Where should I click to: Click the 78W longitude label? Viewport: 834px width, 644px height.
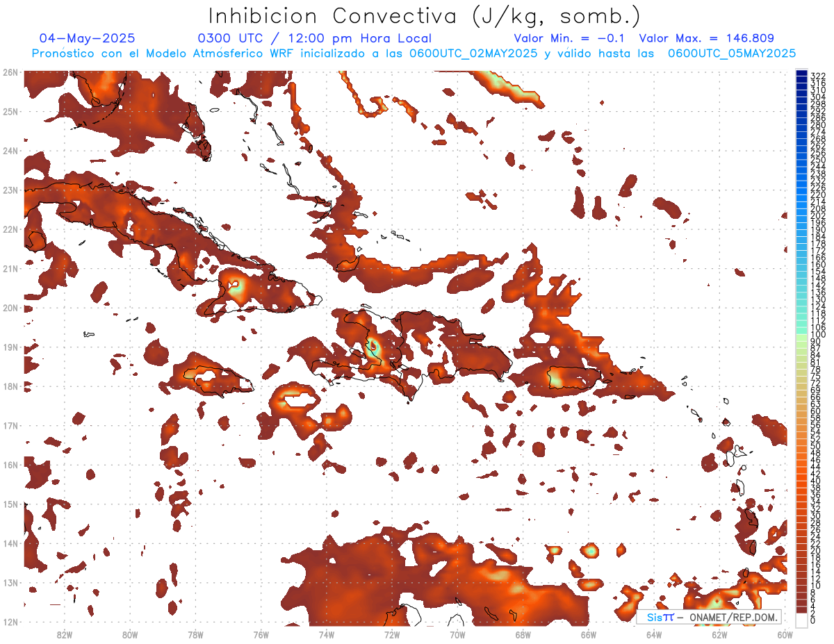[x=195, y=634]
